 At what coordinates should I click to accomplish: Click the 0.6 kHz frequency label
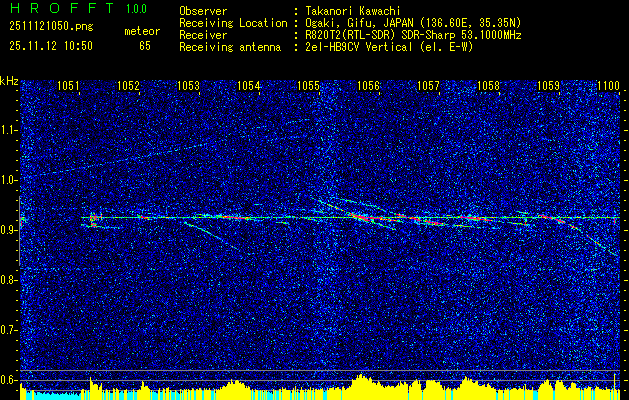pyautogui.click(x=9, y=380)
